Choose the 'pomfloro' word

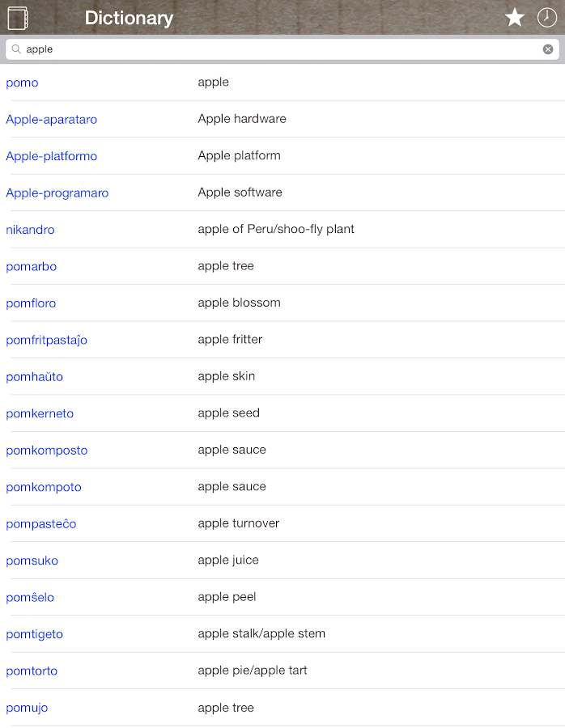pyautogui.click(x=31, y=303)
